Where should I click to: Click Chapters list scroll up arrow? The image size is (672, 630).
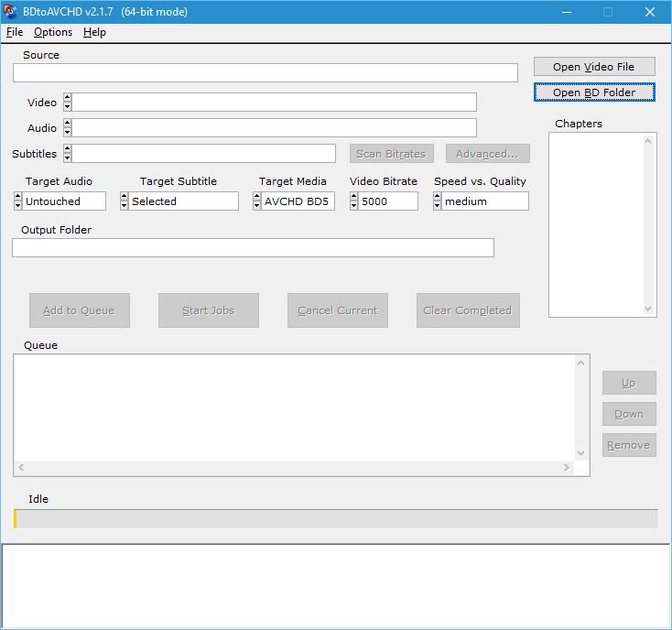tap(648, 141)
